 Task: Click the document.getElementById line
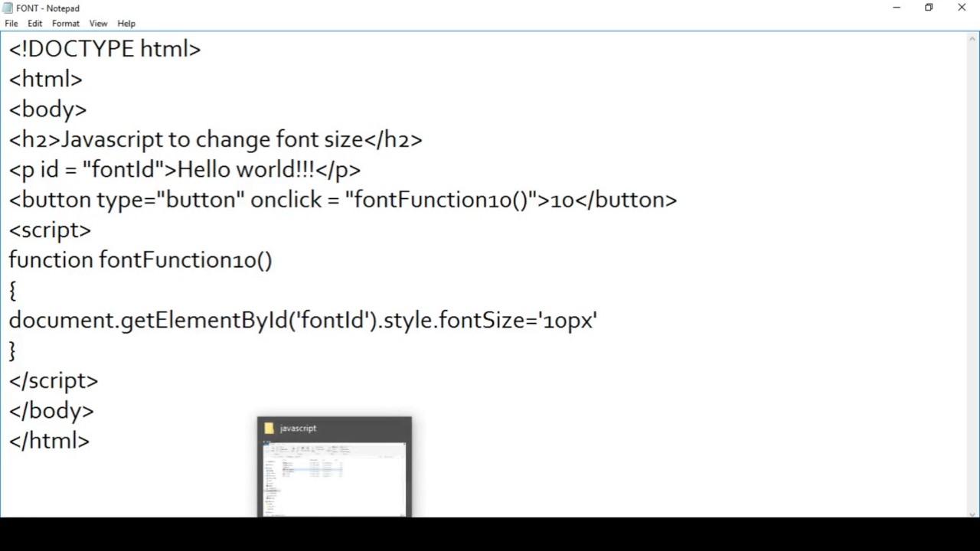click(302, 320)
